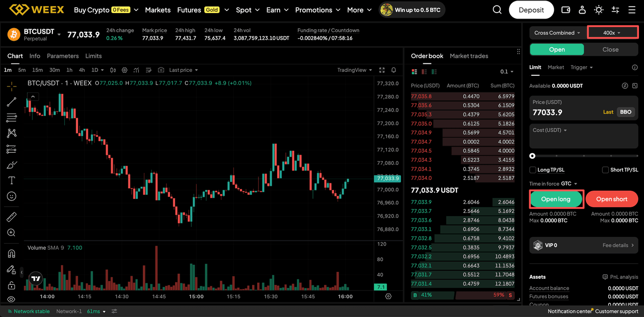Select the ruler measure tool

(12, 217)
